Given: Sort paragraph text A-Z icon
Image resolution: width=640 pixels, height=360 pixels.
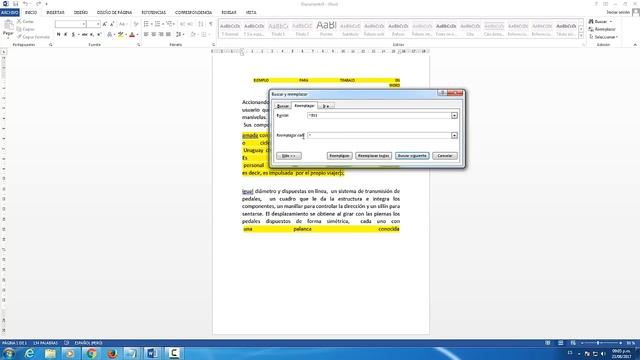Looking at the screenshot, I should click(x=200, y=24).
